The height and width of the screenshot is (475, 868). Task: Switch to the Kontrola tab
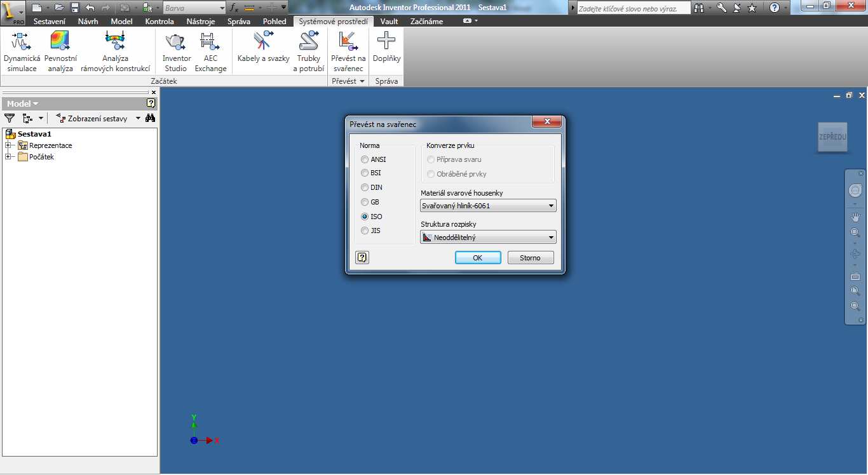coord(159,21)
